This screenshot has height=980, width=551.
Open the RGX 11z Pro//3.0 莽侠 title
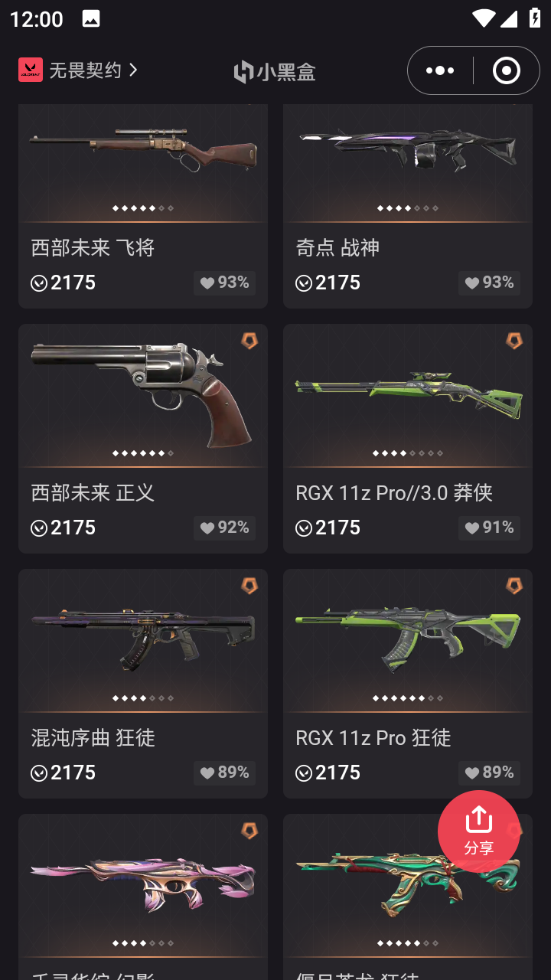pos(394,492)
